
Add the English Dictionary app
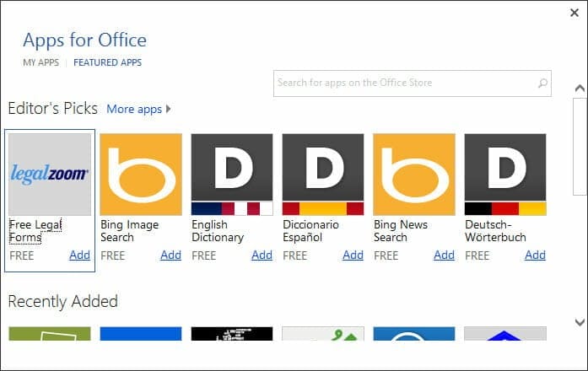262,255
